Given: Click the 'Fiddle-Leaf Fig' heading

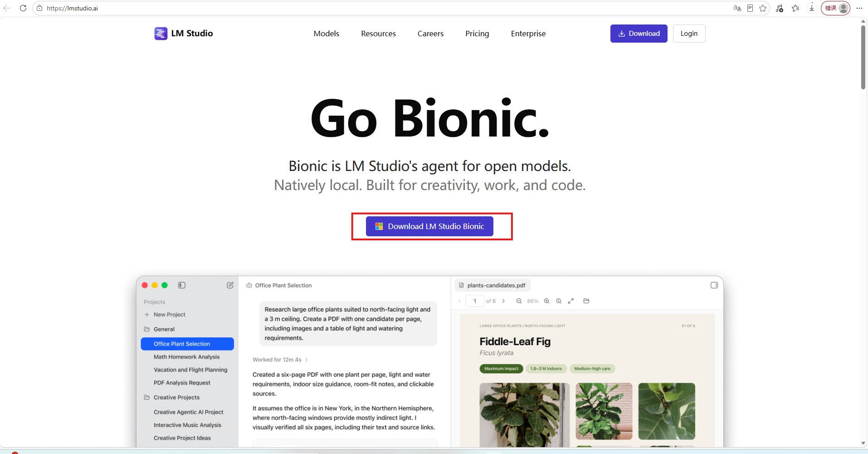Looking at the screenshot, I should coord(515,342).
